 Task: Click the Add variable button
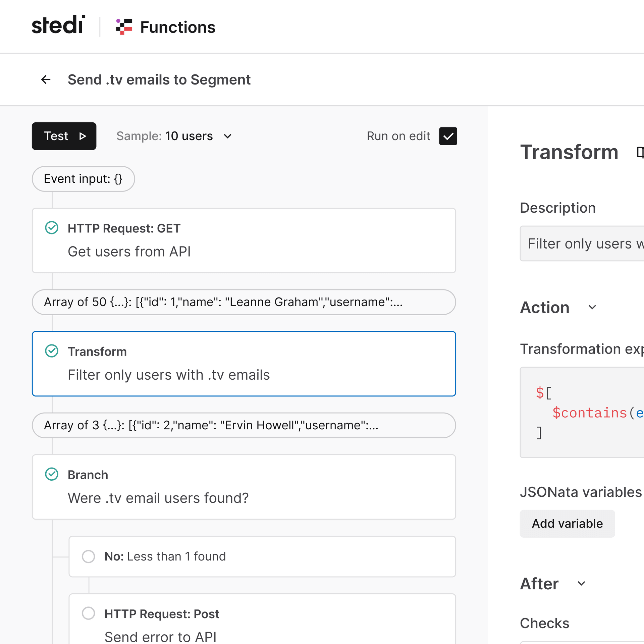[567, 524]
